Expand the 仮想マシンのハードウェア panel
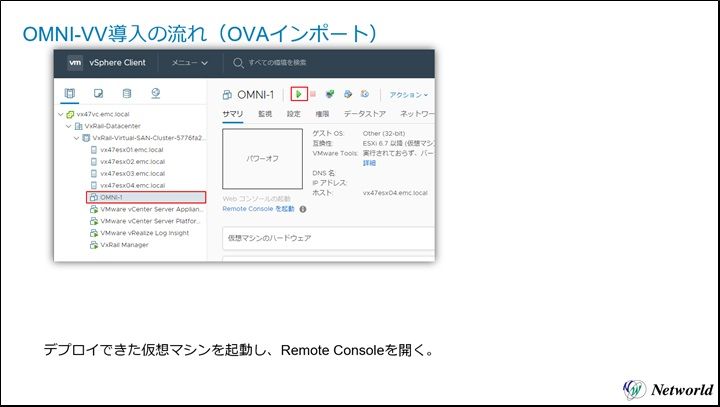This screenshot has width=720, height=407. point(328,238)
